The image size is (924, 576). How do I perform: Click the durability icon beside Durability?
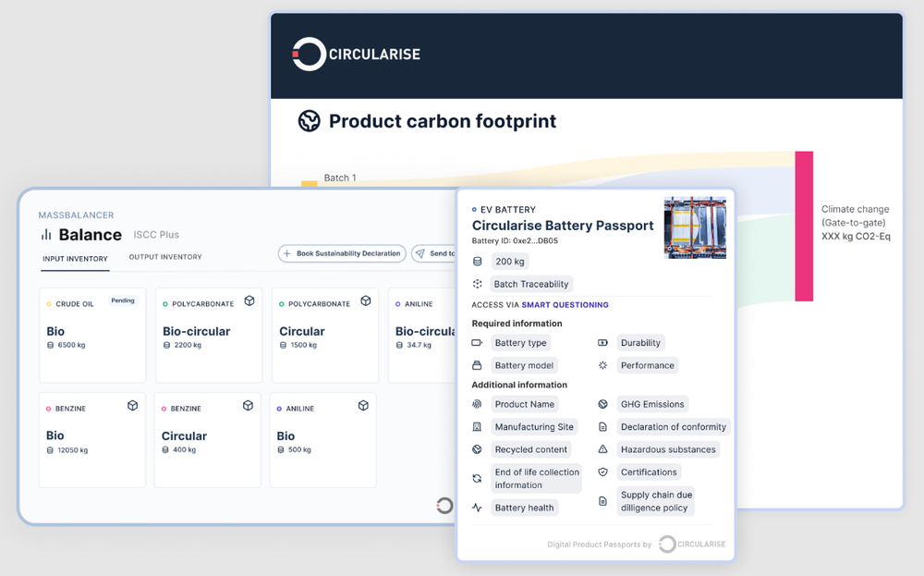pyautogui.click(x=602, y=342)
